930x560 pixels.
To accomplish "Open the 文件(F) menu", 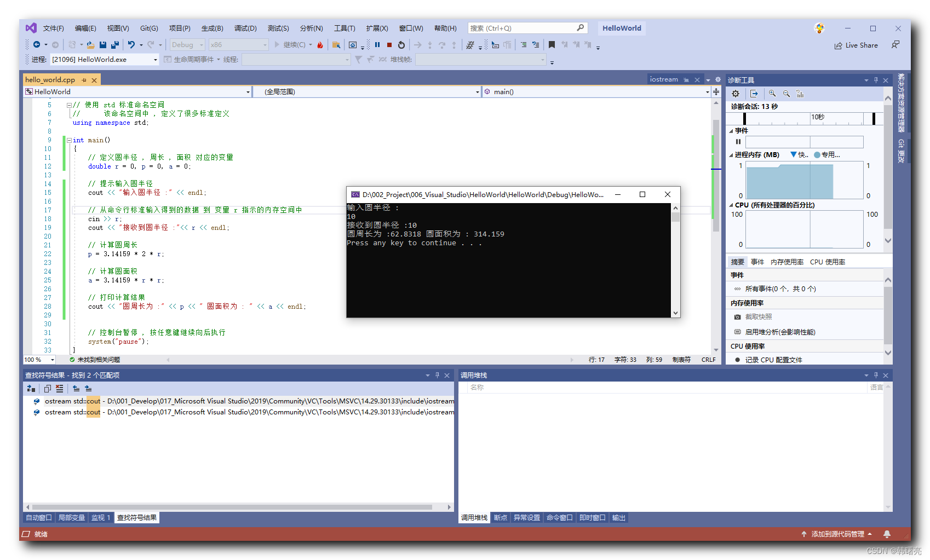I will [x=53, y=28].
